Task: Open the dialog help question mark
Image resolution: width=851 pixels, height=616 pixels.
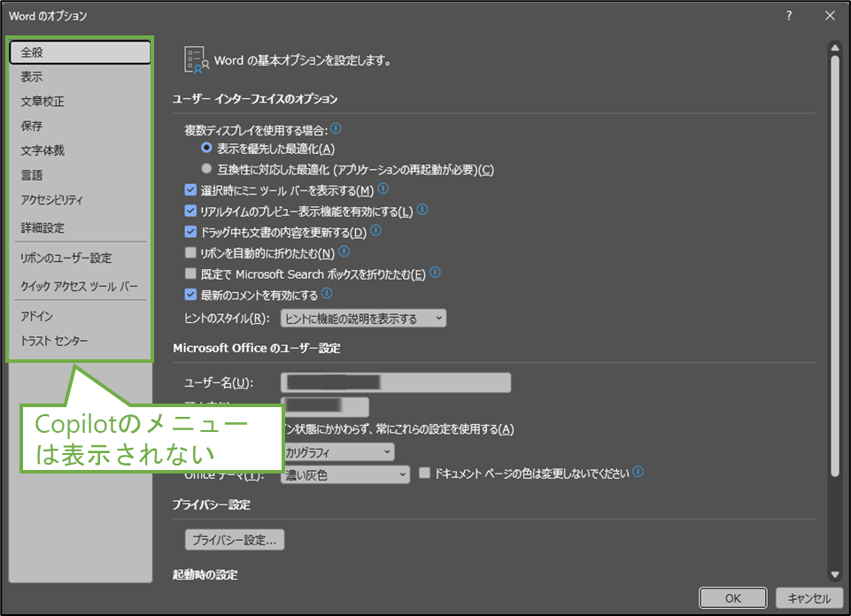Action: click(789, 16)
